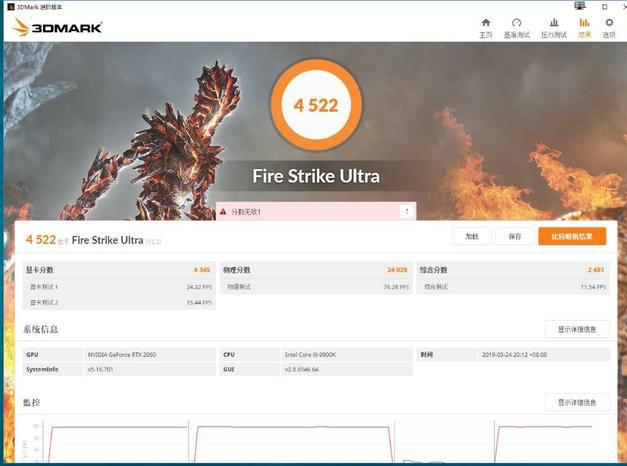Click the GPU value NVIDIA GeForce RTX 2060
Viewport: 627px width, 466px height.
(122, 355)
